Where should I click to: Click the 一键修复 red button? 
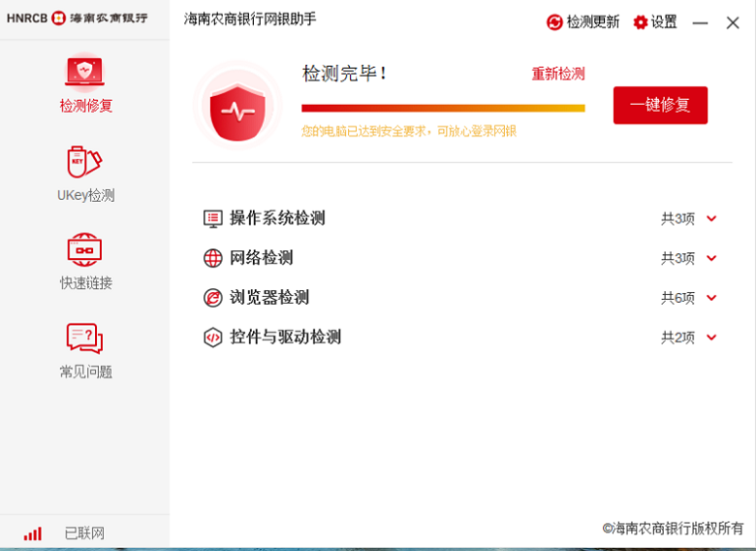[x=660, y=105]
